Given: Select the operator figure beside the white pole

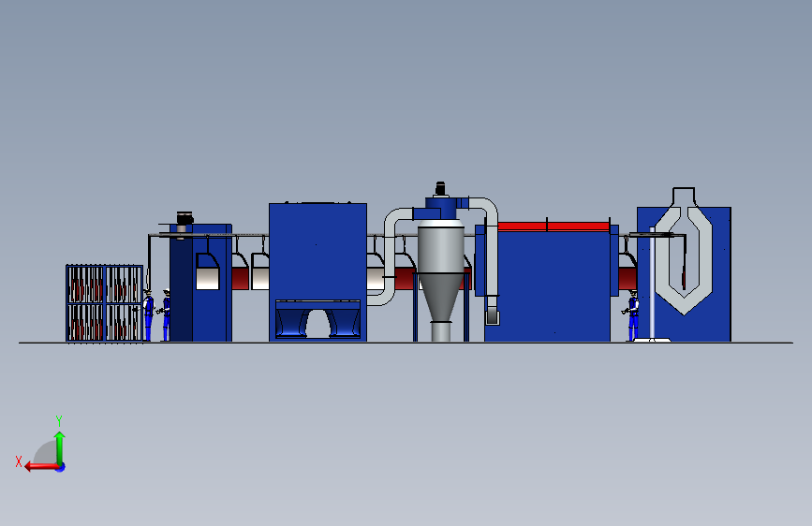Looking at the screenshot, I should tap(632, 315).
